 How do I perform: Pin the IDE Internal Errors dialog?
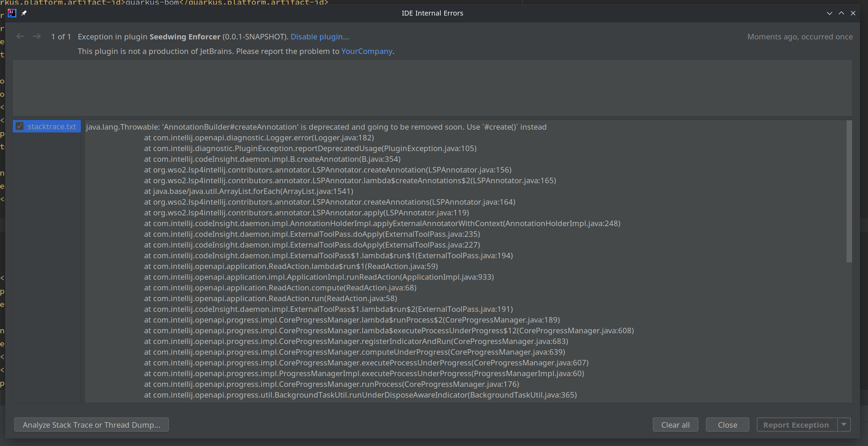click(x=24, y=13)
